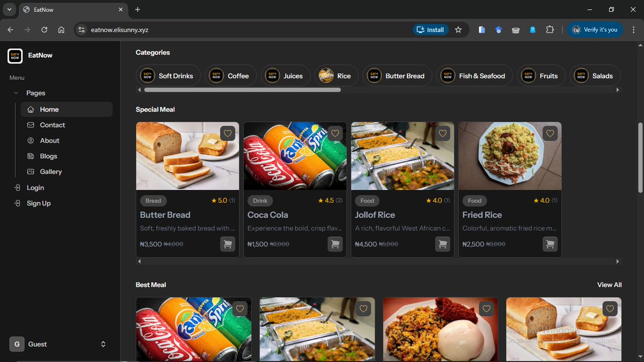Add Butter Bread to favorites with heart
The width and height of the screenshot is (644, 362).
[228, 134]
